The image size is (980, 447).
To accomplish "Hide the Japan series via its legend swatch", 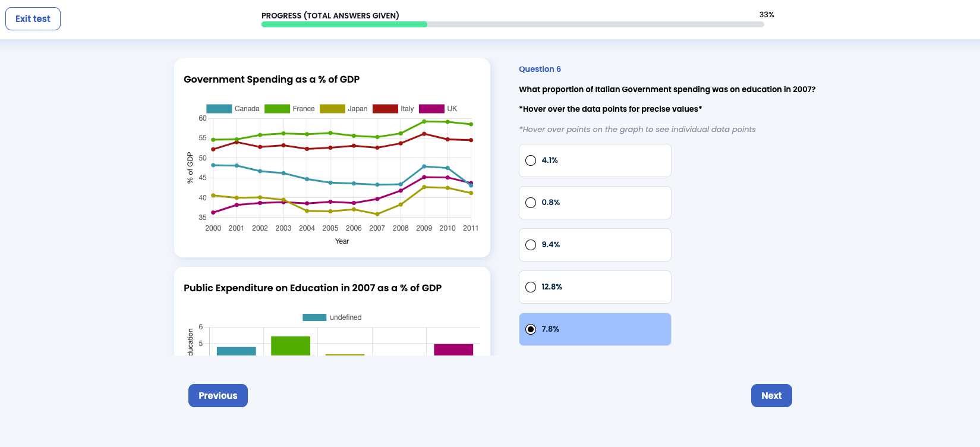I will [x=332, y=109].
